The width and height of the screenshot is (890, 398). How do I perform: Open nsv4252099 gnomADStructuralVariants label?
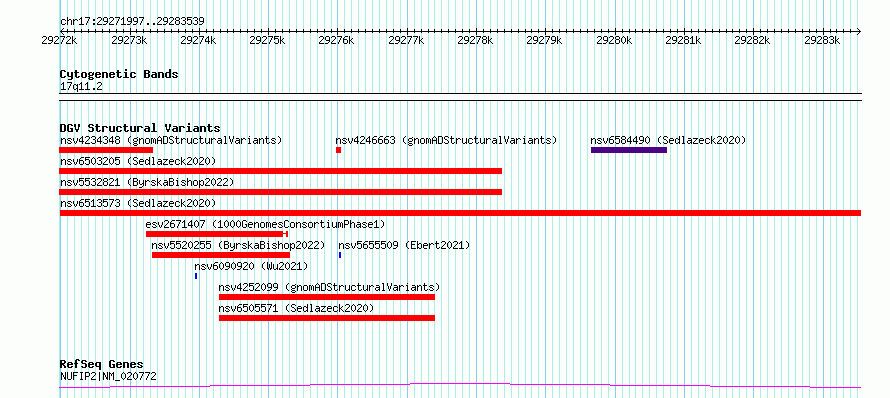[x=330, y=287]
